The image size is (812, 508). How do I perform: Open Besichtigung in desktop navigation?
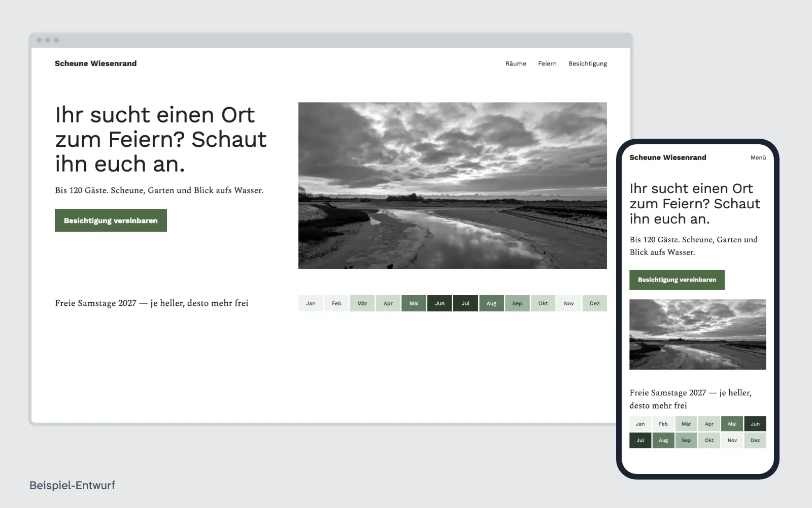pos(588,63)
